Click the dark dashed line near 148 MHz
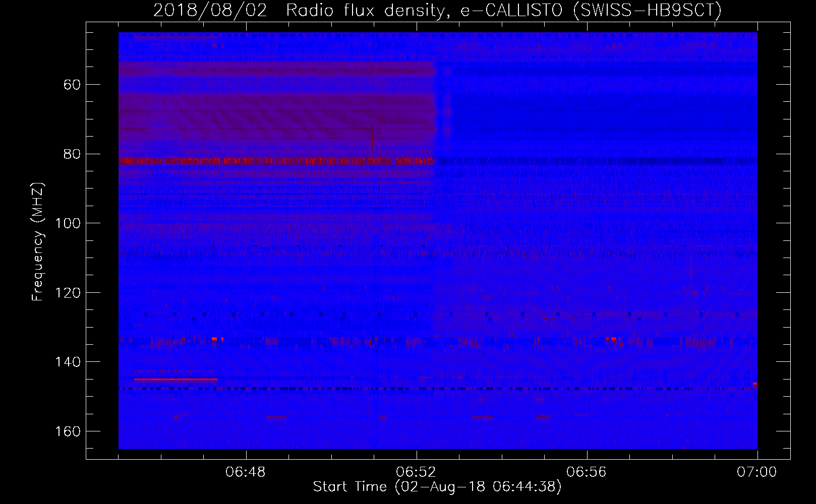Viewport: 816px width, 504px height. pos(438,389)
